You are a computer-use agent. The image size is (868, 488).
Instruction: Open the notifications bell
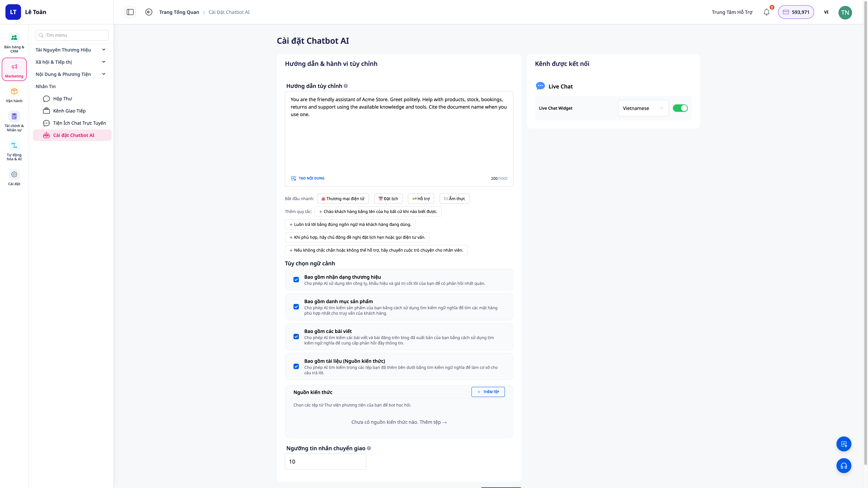767,12
